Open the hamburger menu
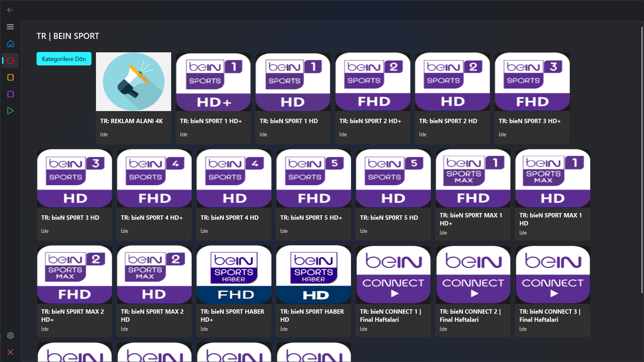 (10, 27)
